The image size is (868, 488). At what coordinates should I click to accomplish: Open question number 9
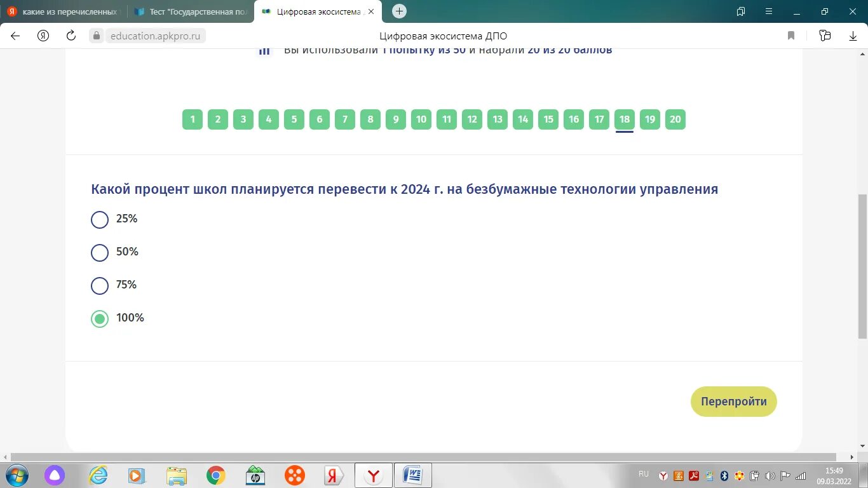pos(396,119)
